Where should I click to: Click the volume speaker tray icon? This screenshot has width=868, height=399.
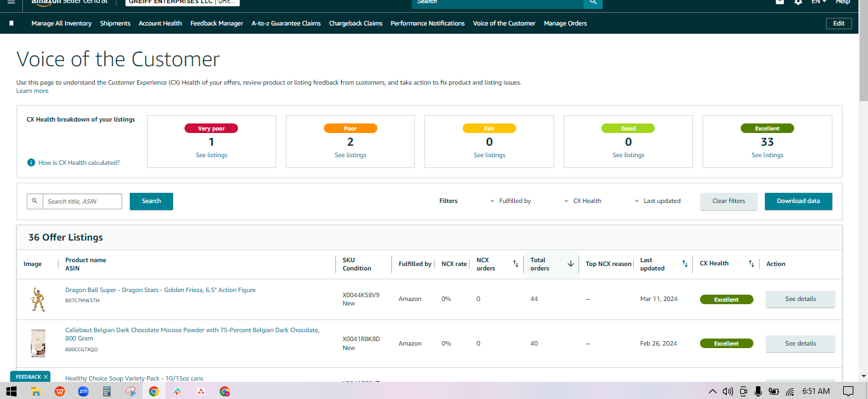click(727, 391)
